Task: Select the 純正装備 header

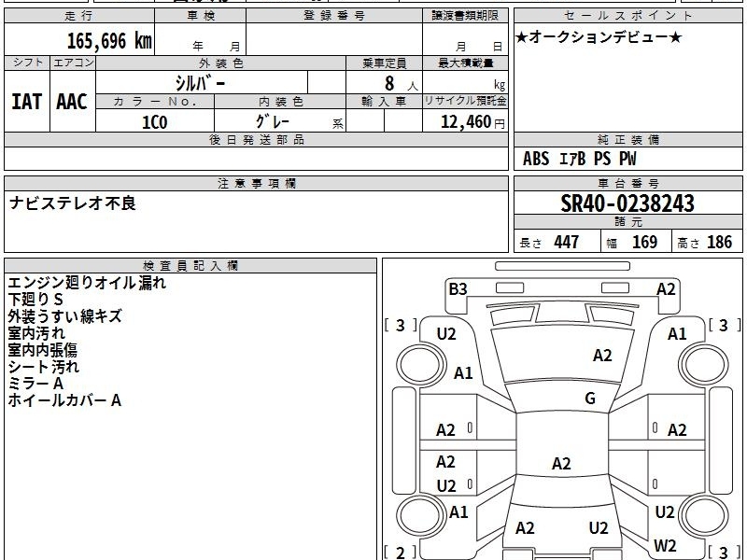Action: tap(627, 140)
